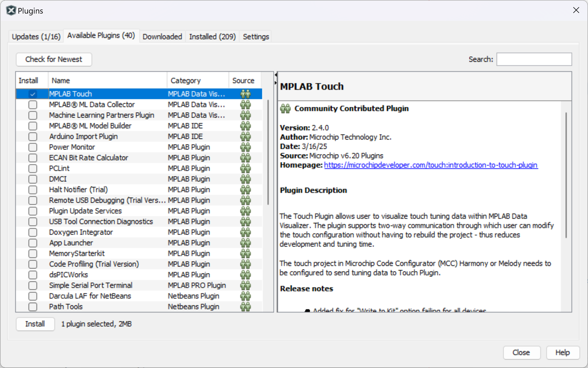Click the Install button

[35, 324]
